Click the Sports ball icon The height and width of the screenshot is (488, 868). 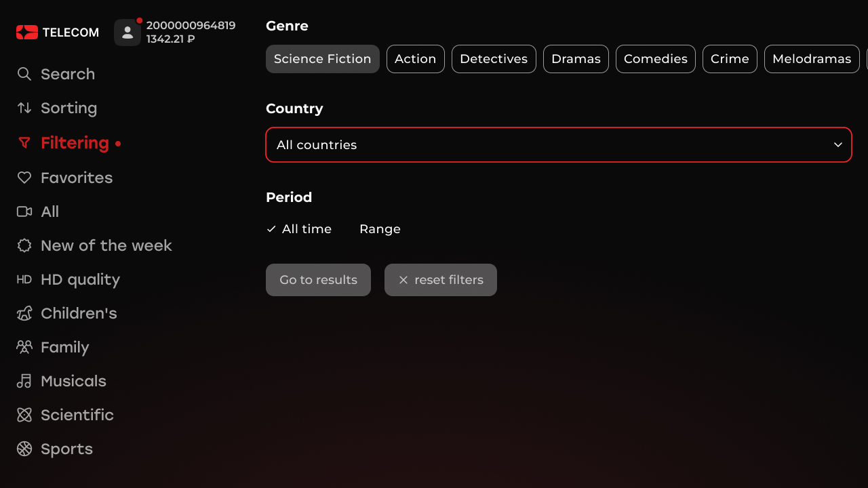click(x=24, y=449)
